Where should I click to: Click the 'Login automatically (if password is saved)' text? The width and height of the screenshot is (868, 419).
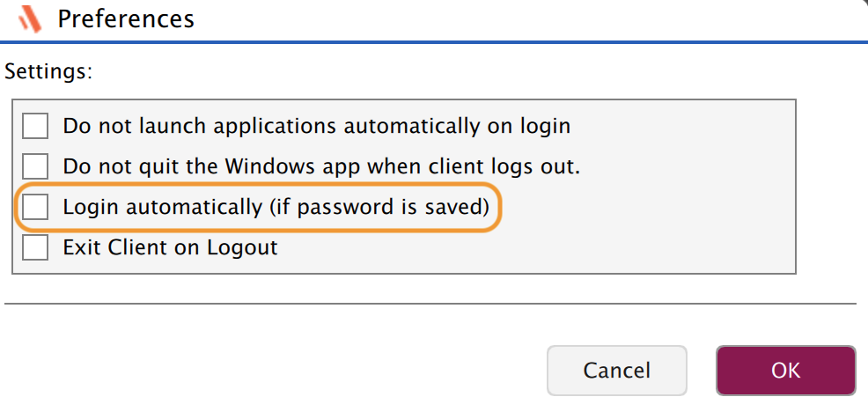tap(276, 208)
